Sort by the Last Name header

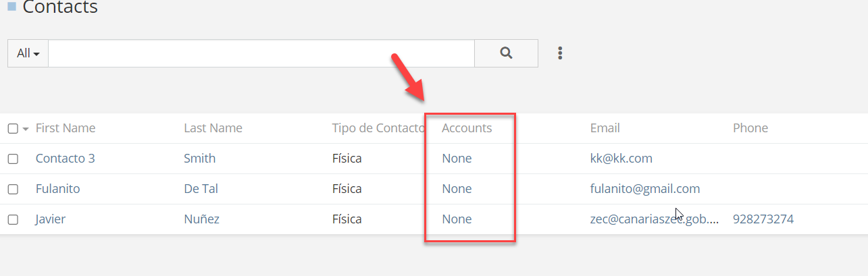coord(213,128)
